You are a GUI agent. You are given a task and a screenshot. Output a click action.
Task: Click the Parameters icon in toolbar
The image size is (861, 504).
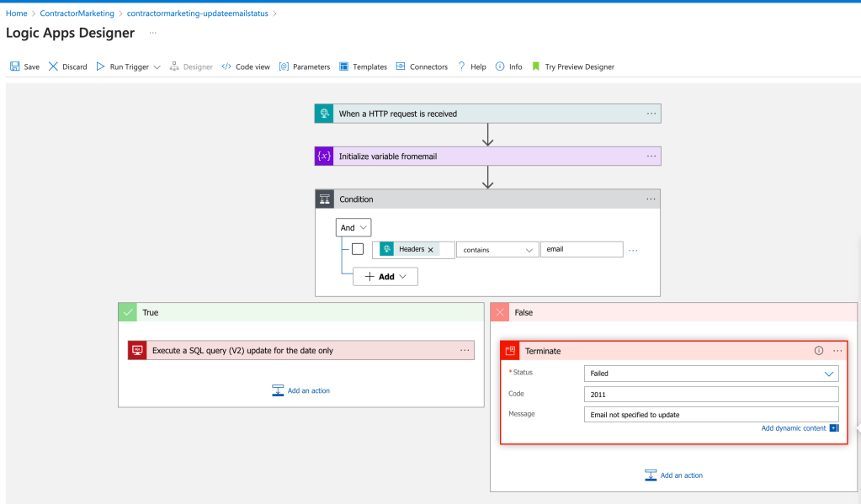coord(284,66)
